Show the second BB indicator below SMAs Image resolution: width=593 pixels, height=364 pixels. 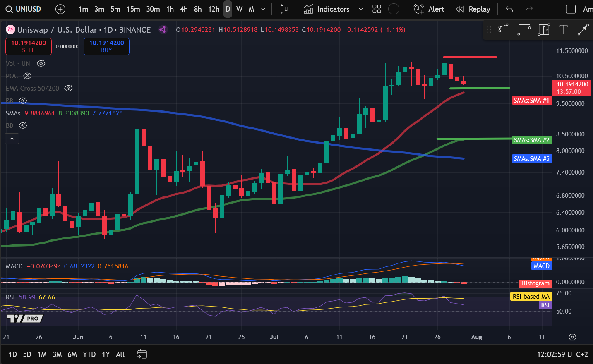click(x=23, y=125)
